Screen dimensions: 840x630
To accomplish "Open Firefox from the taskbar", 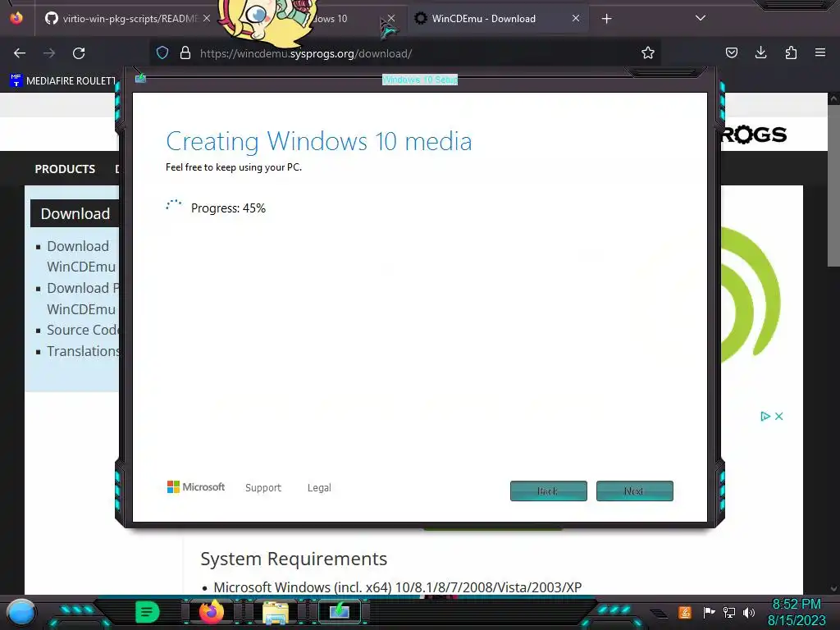I will click(x=211, y=612).
